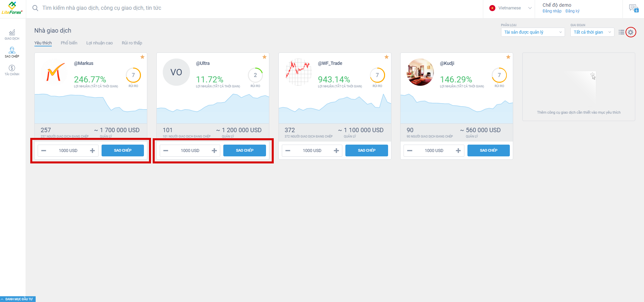Decrease @Markus copy amount with minus
The width and height of the screenshot is (644, 302).
(44, 151)
